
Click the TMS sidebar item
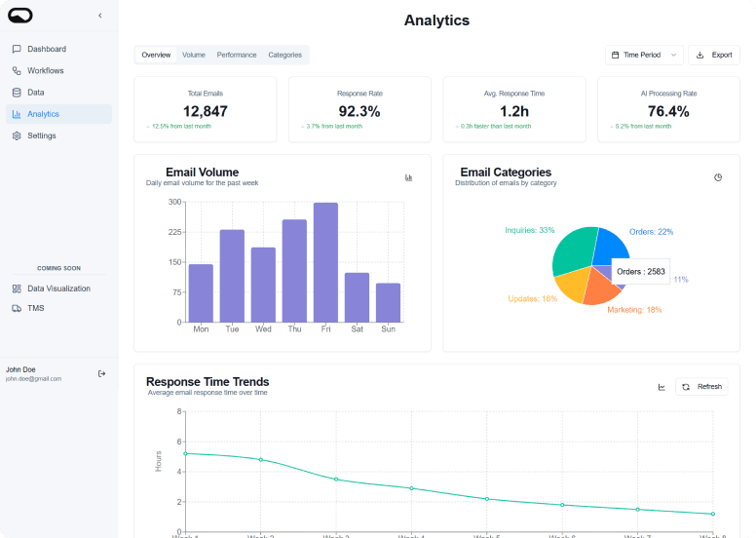click(58, 308)
